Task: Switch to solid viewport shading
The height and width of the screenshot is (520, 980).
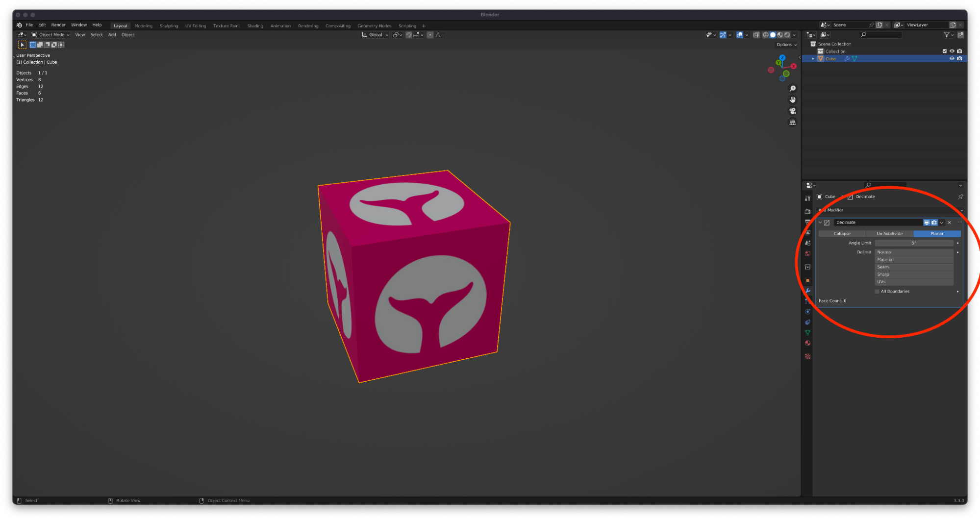Action: click(x=773, y=35)
